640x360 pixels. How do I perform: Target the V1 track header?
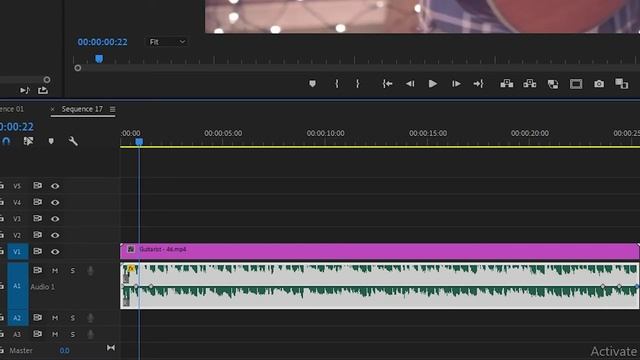point(18,252)
